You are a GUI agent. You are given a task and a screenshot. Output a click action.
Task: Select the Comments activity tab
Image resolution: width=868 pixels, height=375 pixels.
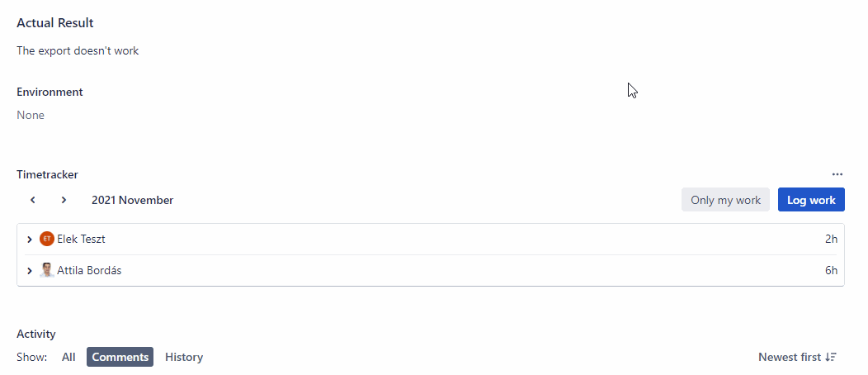pyautogui.click(x=120, y=358)
